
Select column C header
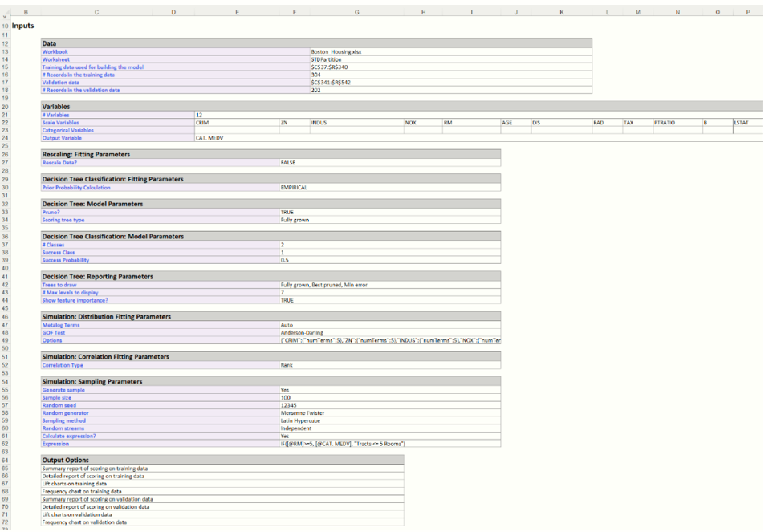point(97,12)
